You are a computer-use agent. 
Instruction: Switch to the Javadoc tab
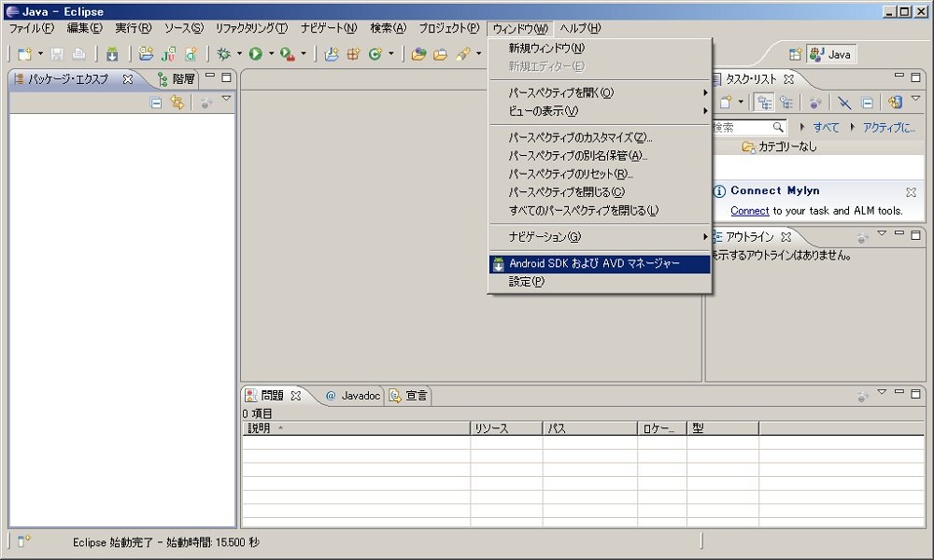coord(353,396)
